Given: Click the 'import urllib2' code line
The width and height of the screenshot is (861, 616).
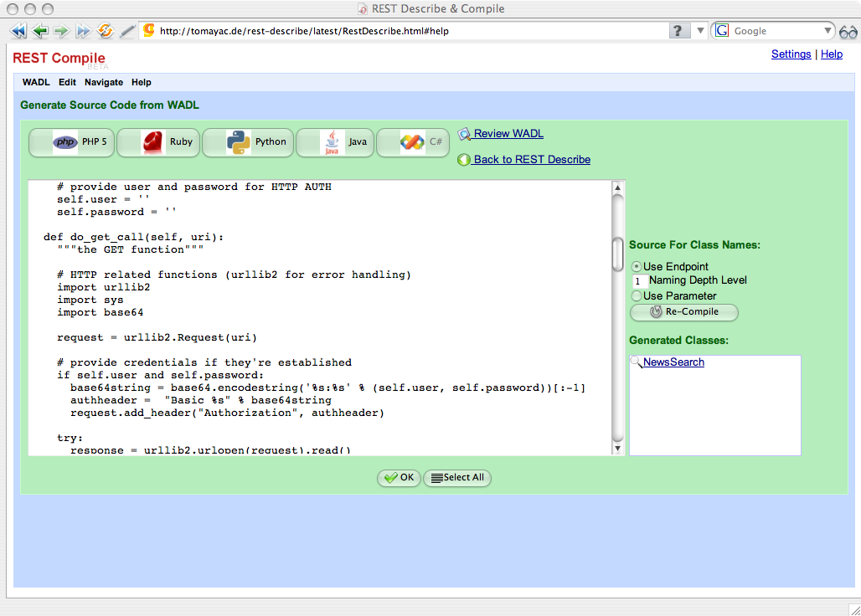Looking at the screenshot, I should (103, 287).
